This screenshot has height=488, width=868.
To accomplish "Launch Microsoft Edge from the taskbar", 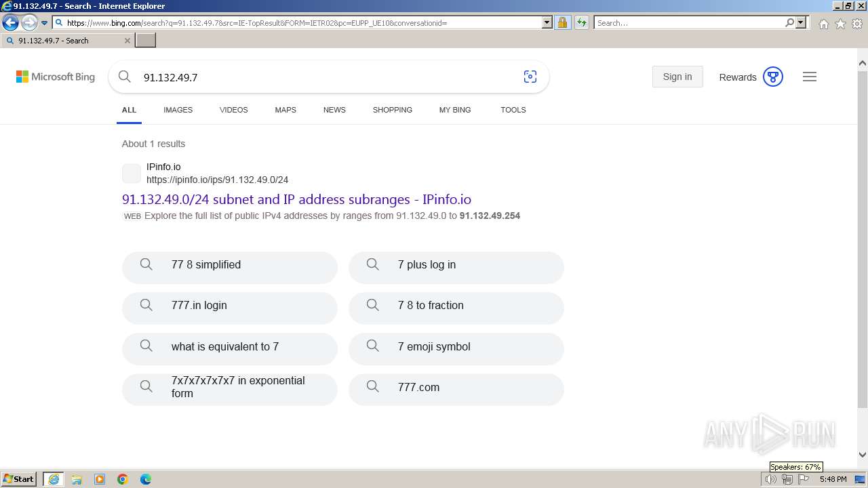I will pyautogui.click(x=146, y=479).
